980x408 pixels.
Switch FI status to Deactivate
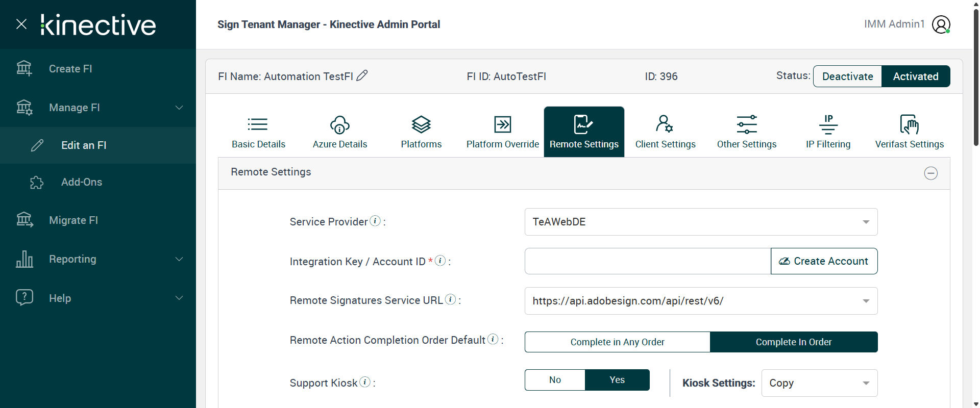coord(847,76)
